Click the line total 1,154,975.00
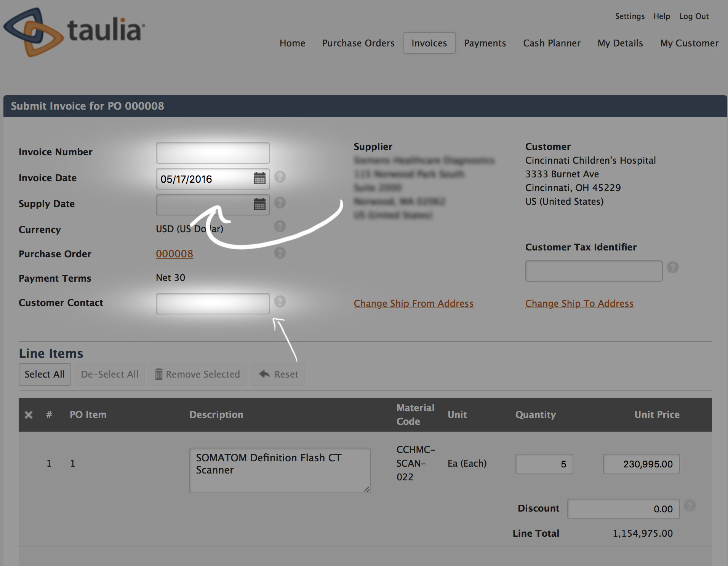The image size is (728, 566). (x=643, y=534)
